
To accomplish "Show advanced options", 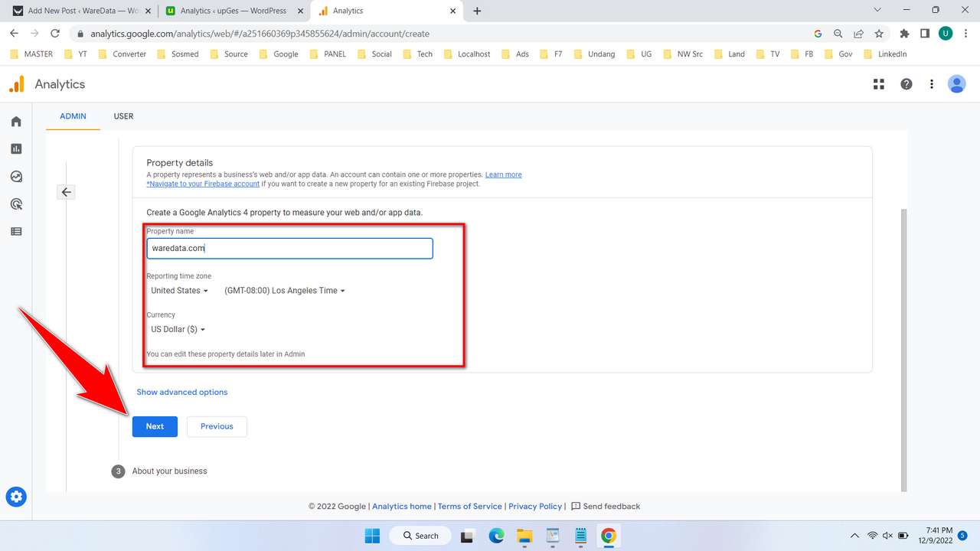I will click(x=181, y=392).
